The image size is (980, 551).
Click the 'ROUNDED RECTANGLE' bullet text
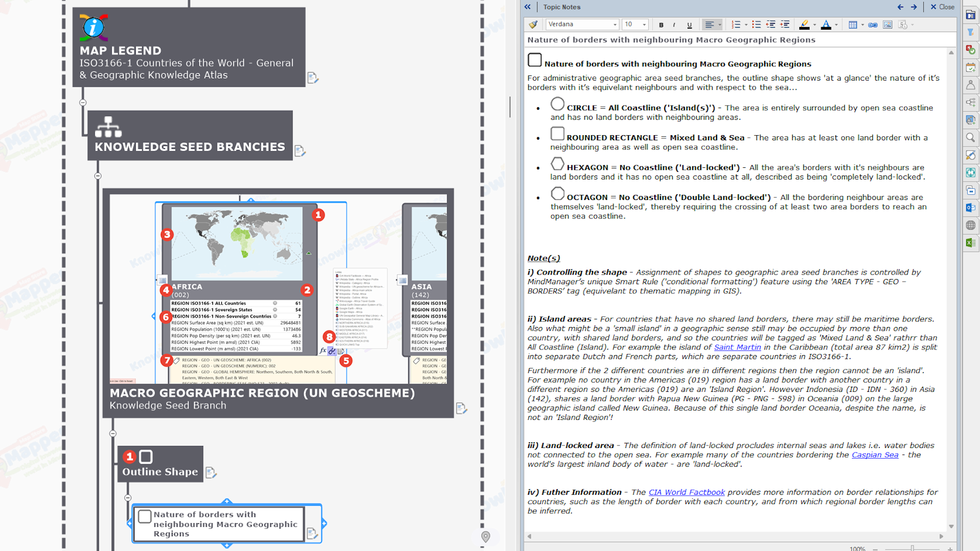[612, 138]
